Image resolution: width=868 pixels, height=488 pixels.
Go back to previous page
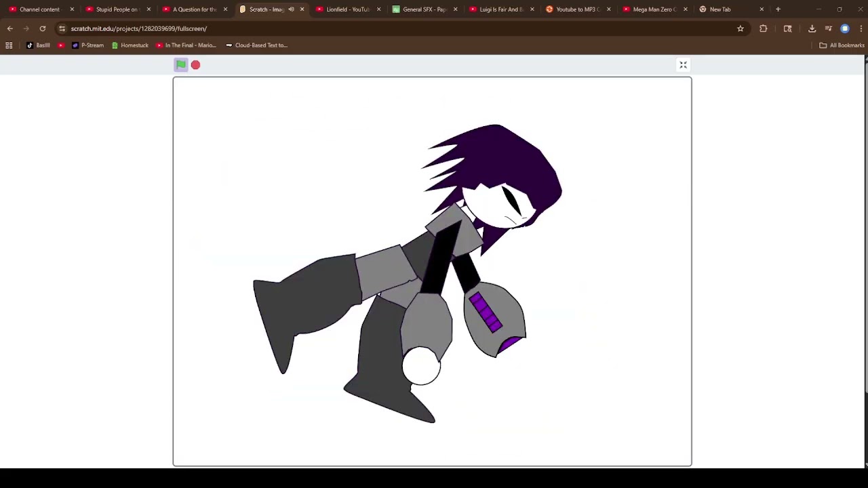(x=10, y=28)
